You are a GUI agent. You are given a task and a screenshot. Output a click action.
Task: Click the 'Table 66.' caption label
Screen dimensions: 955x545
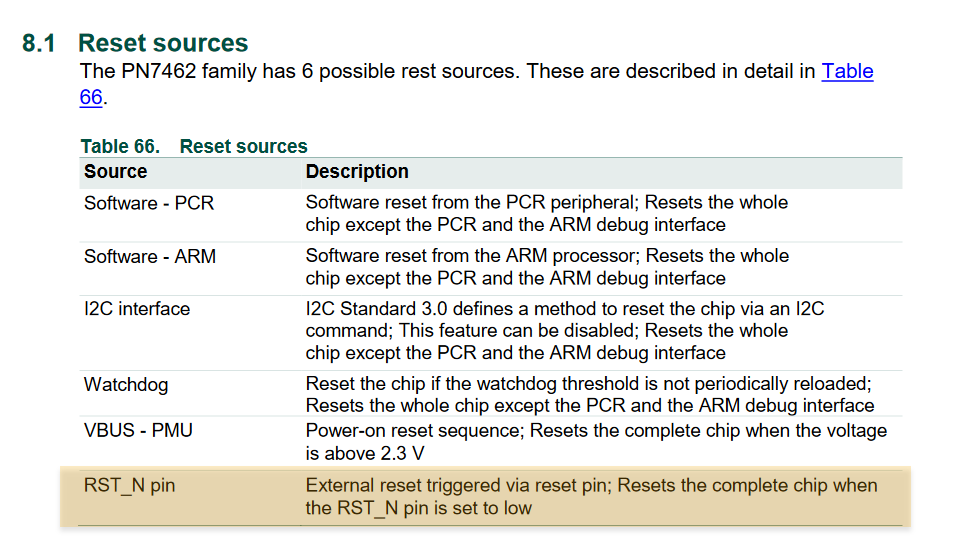(120, 146)
